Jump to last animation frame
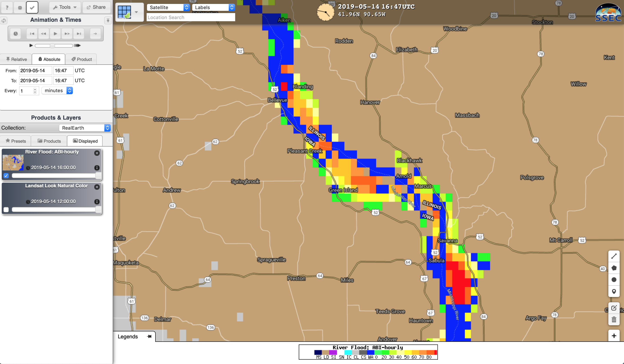Screen dimensions: 624x364 (x=79, y=34)
